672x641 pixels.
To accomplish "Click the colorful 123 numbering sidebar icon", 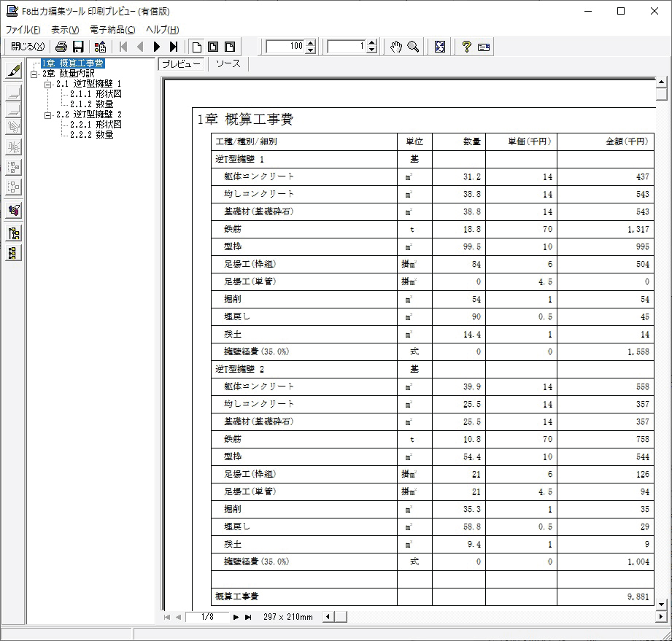I will click(x=14, y=210).
